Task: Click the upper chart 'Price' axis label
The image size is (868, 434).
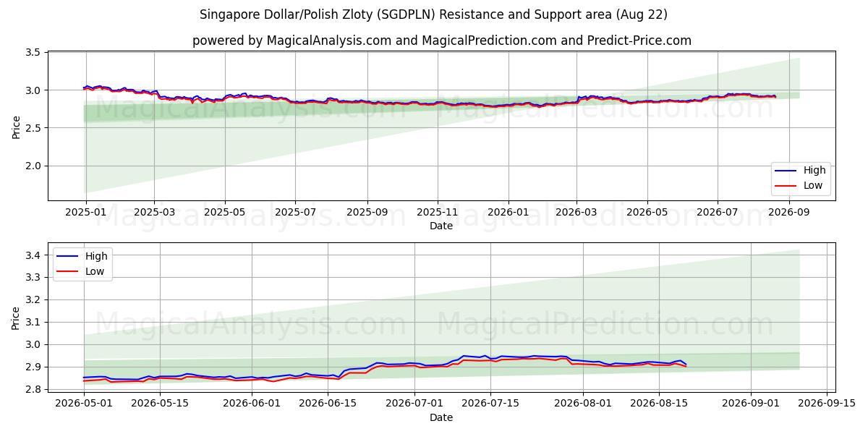Action: click(17, 127)
